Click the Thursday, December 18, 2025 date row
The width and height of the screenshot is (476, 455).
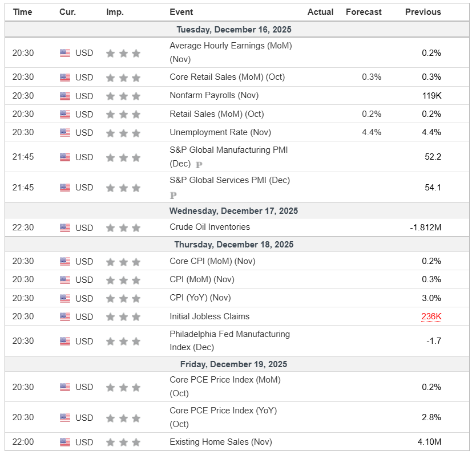click(234, 245)
